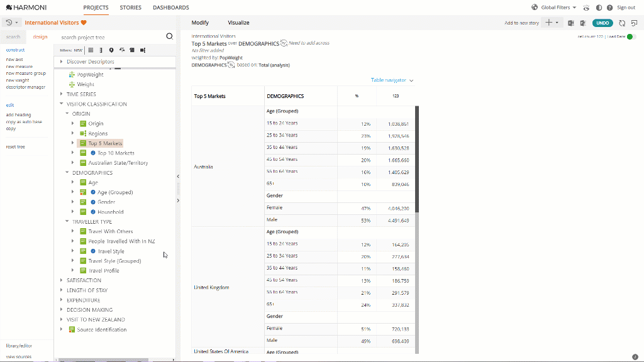
Task: Open the PROJECTS tab
Action: coord(96,8)
